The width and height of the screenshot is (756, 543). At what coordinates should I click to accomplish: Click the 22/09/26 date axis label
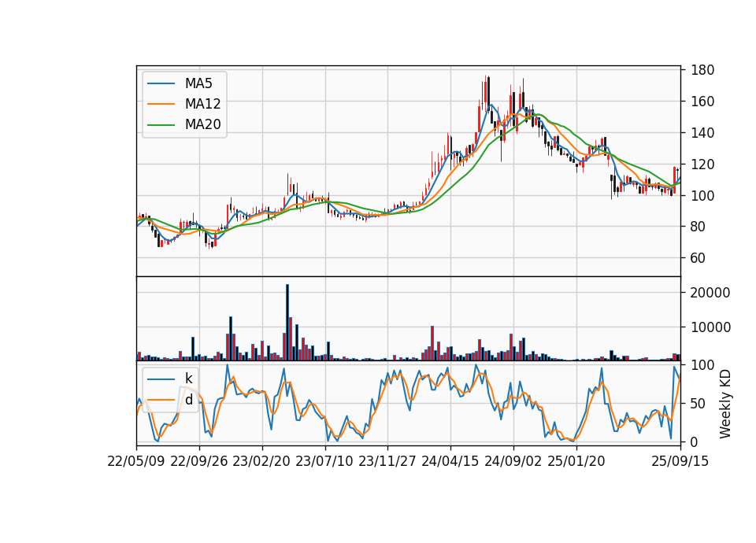(199, 461)
